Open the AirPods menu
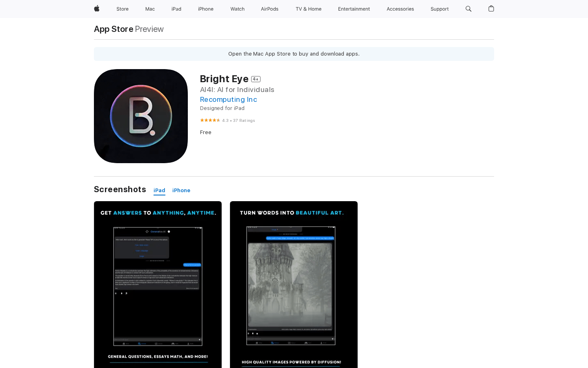 (269, 9)
